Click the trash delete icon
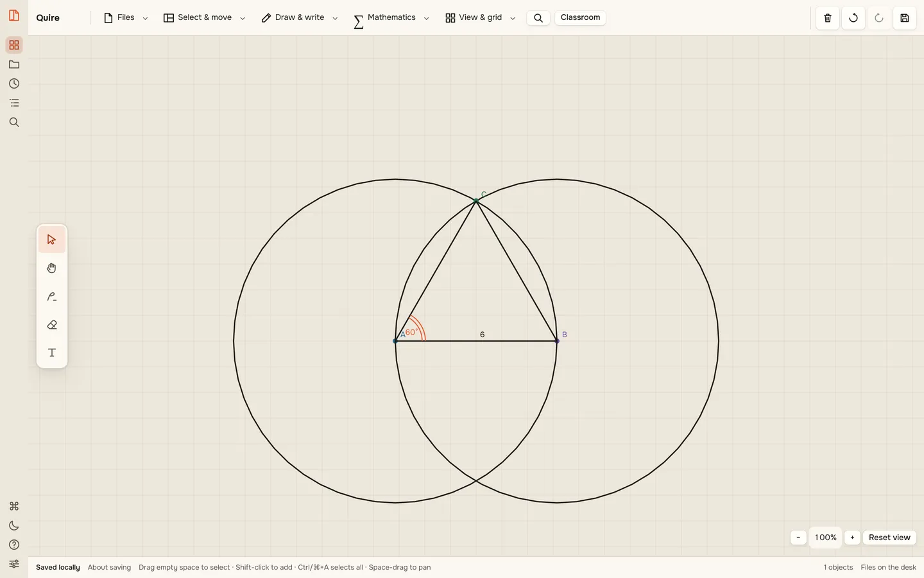This screenshot has width=924, height=578. click(x=828, y=18)
